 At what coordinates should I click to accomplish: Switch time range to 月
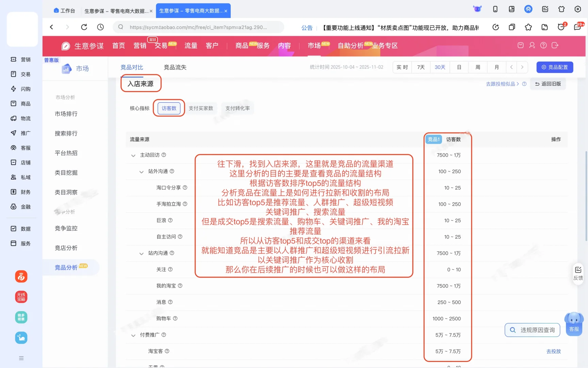(497, 67)
